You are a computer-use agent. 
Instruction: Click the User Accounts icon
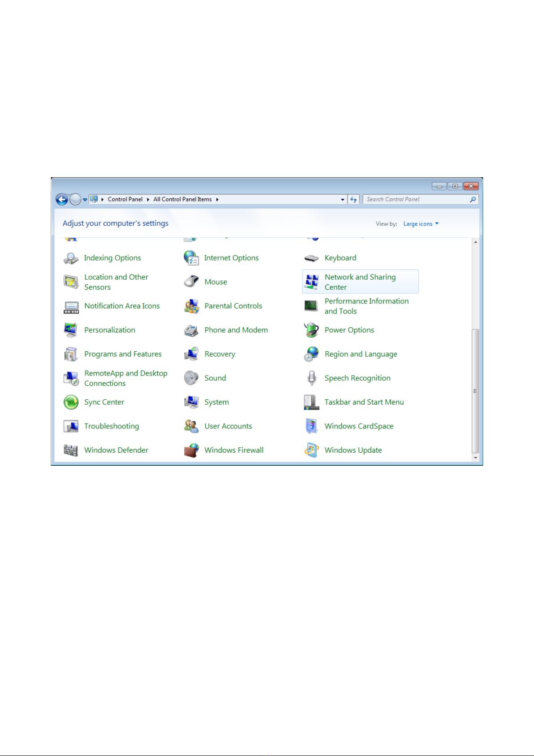191,426
